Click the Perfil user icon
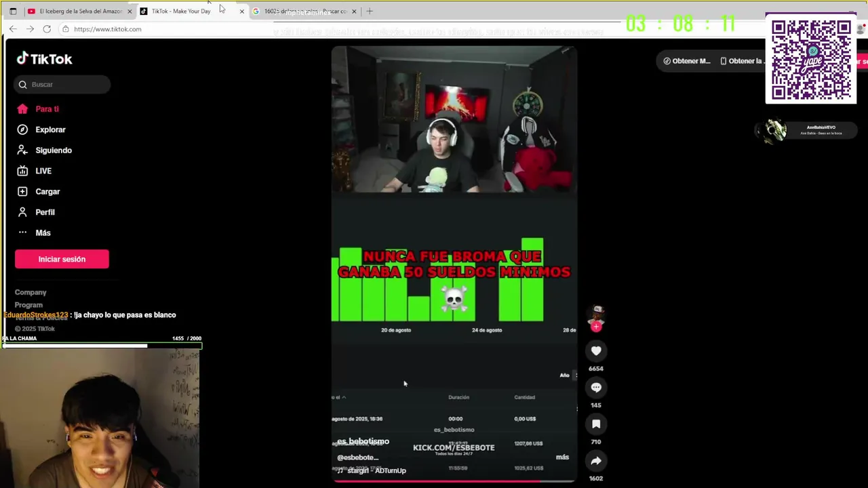 point(22,212)
